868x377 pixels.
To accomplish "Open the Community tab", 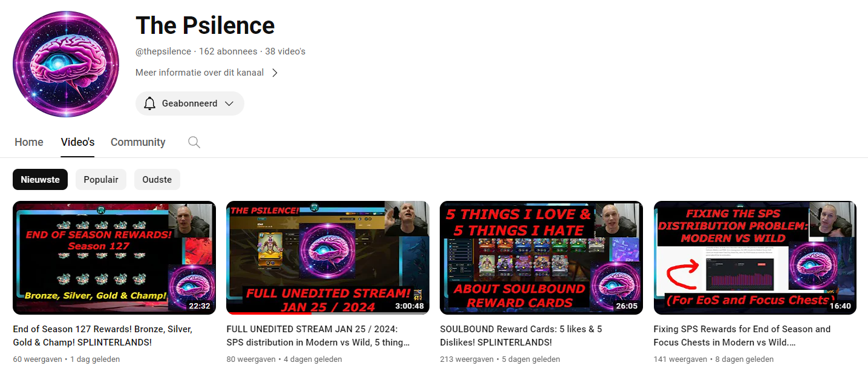I will point(138,142).
